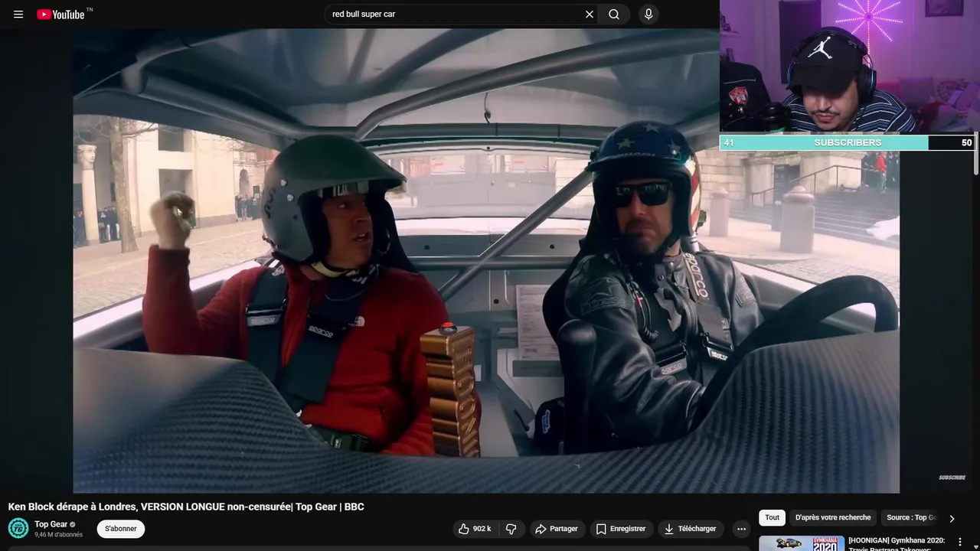Image resolution: width=980 pixels, height=551 pixels.
Task: Select the 'Source : Top Gear' chip
Action: click(x=910, y=517)
